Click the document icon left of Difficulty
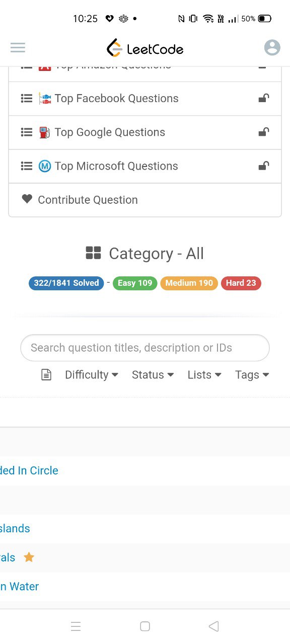Screen dimensions: 290x644 point(46,375)
